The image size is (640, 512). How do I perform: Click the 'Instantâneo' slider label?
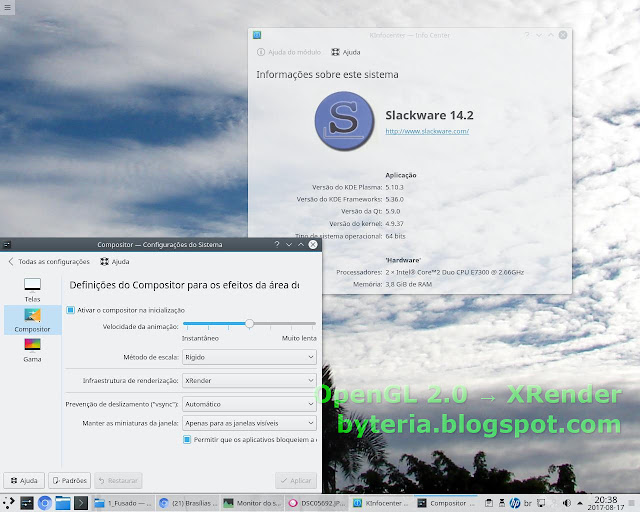(200, 338)
